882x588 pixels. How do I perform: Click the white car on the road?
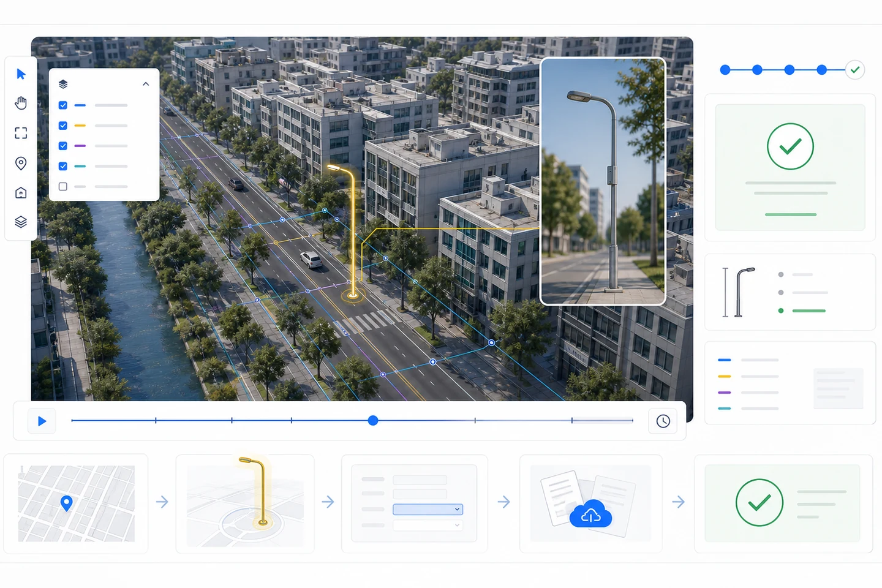point(311,260)
